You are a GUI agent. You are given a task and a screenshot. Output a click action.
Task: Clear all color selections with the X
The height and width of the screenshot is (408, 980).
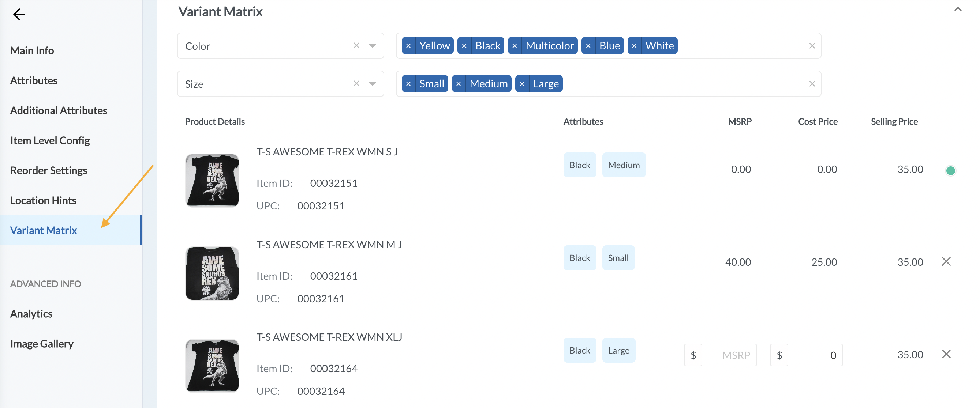pyautogui.click(x=812, y=45)
